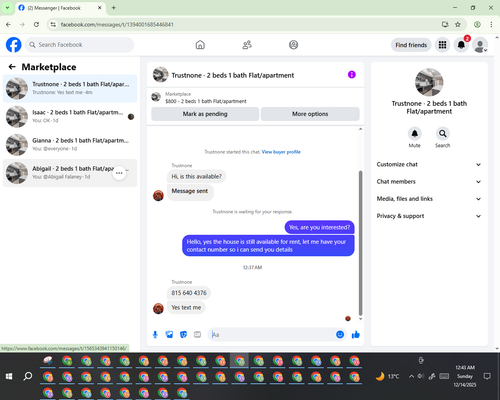
Task: Expand the Chat members section
Action: coord(429,182)
